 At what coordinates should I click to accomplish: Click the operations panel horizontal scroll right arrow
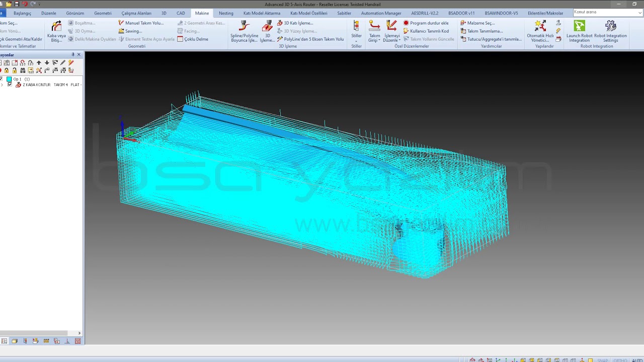point(79,333)
